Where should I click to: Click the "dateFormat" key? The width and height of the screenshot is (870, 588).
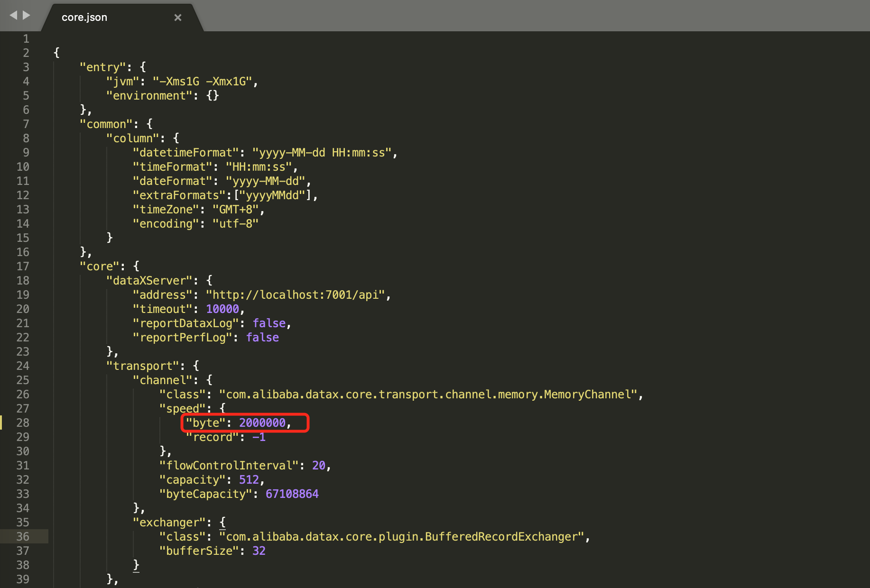point(172,181)
